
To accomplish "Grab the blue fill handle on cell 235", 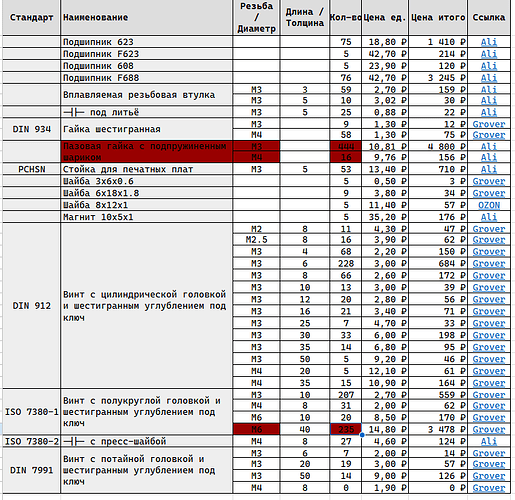I will coord(362,435).
